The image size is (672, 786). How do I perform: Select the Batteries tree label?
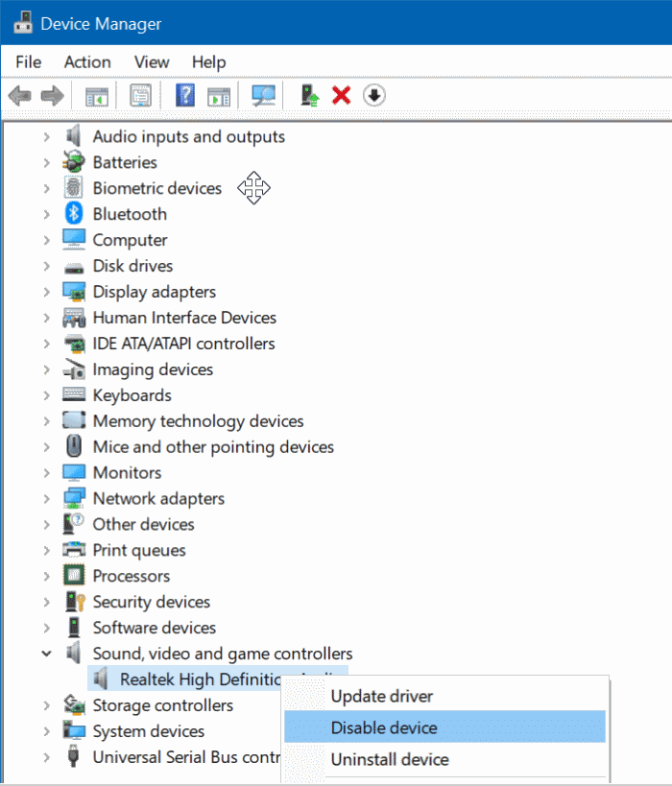(x=125, y=162)
